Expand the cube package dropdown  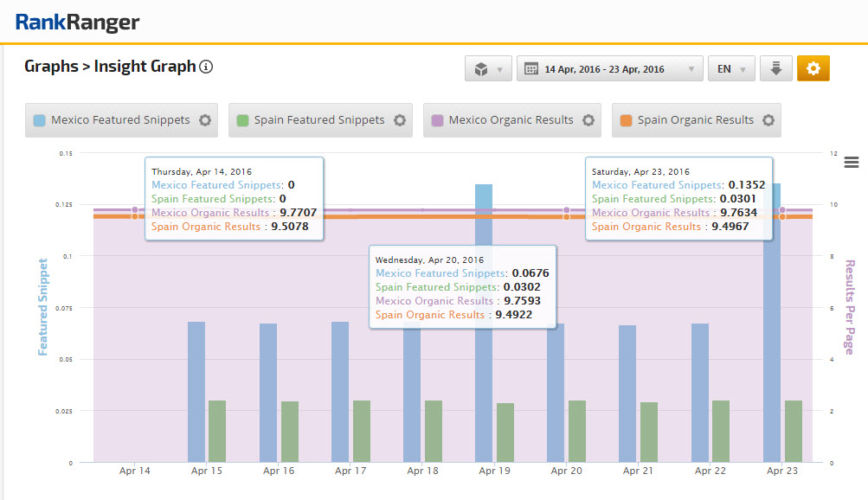tap(488, 69)
